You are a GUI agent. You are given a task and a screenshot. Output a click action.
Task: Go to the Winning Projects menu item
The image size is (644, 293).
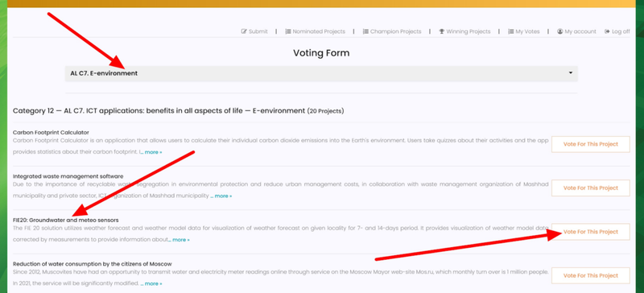tap(465, 31)
